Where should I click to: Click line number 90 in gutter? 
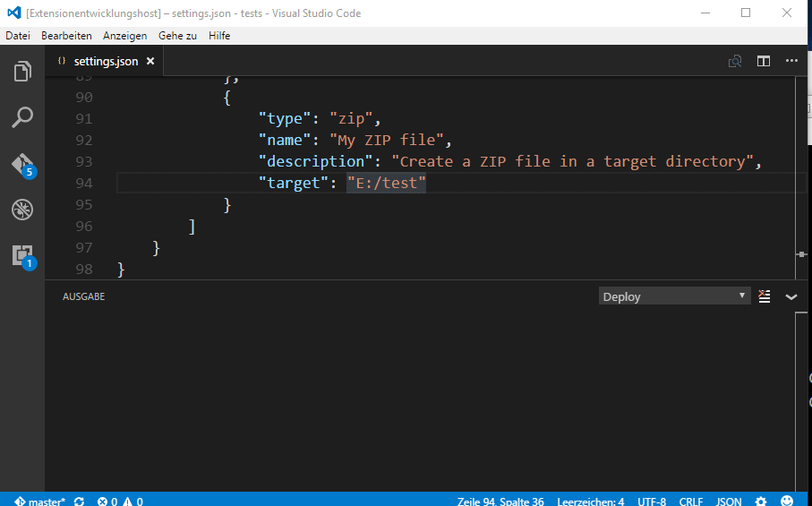click(x=84, y=98)
